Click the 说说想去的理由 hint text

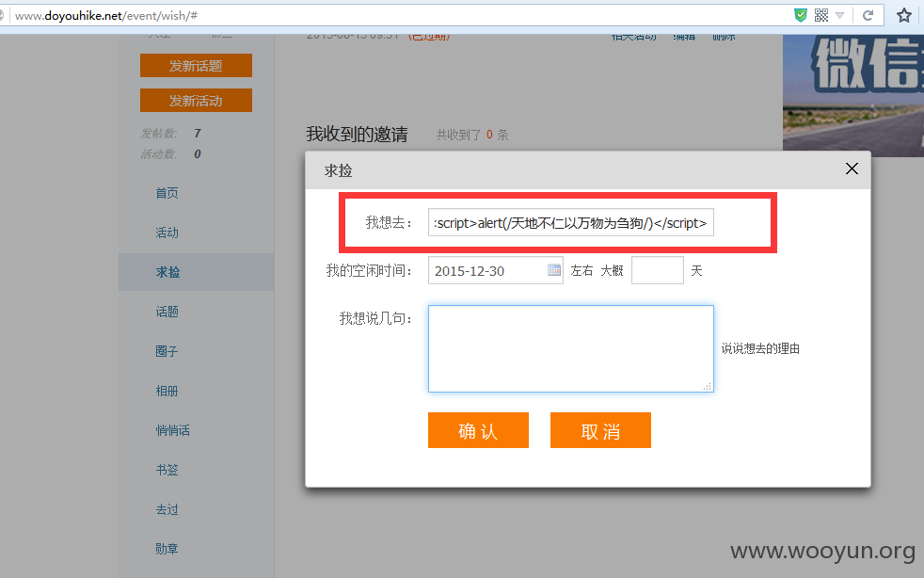click(x=760, y=348)
